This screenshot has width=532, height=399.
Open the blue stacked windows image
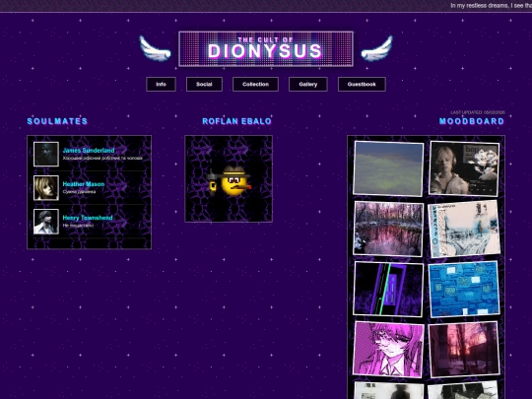click(464, 289)
